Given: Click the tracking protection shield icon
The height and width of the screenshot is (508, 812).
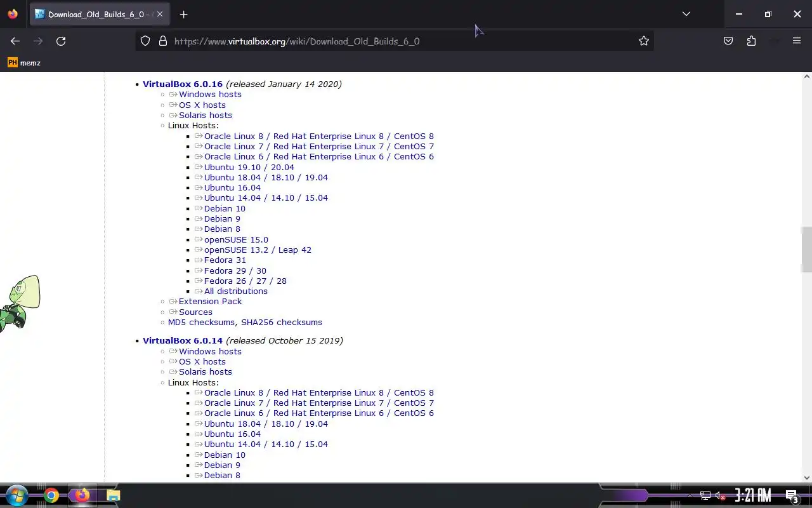Looking at the screenshot, I should (x=145, y=41).
